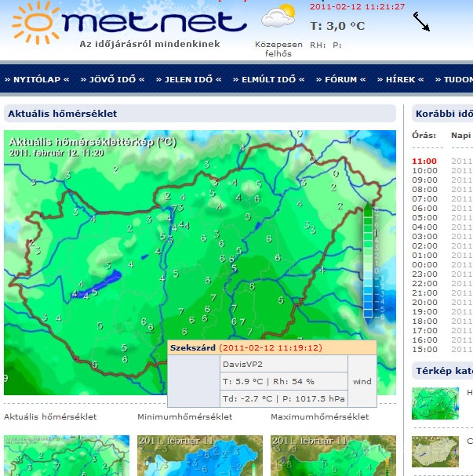Choose the 00:00 hourly entry

point(424,264)
